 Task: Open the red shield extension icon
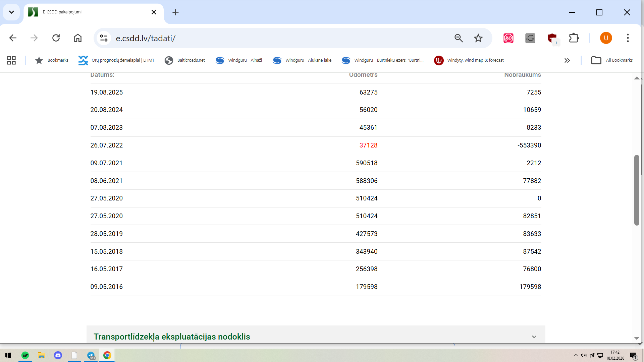552,38
